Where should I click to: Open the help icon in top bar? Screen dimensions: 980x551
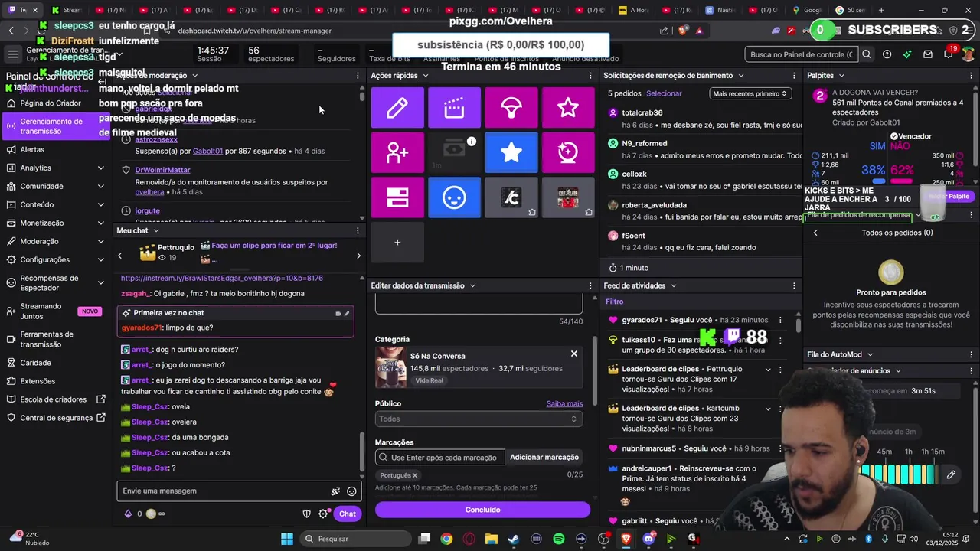887,54
